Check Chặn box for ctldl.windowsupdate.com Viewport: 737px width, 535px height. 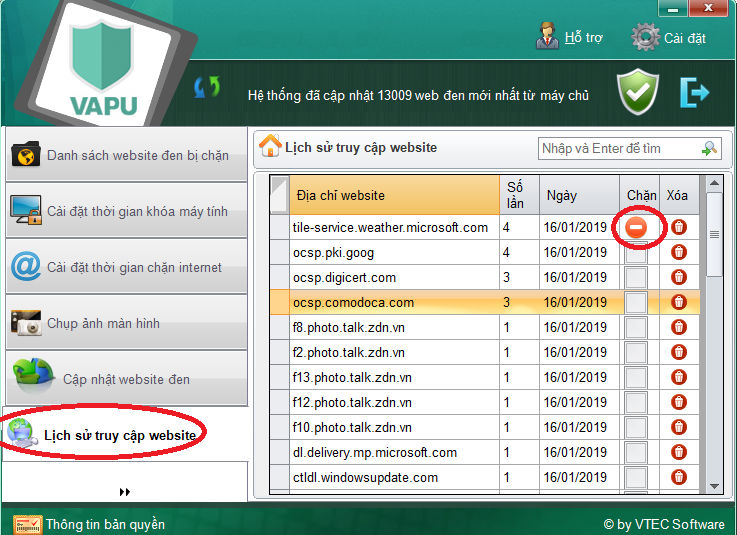coord(636,477)
